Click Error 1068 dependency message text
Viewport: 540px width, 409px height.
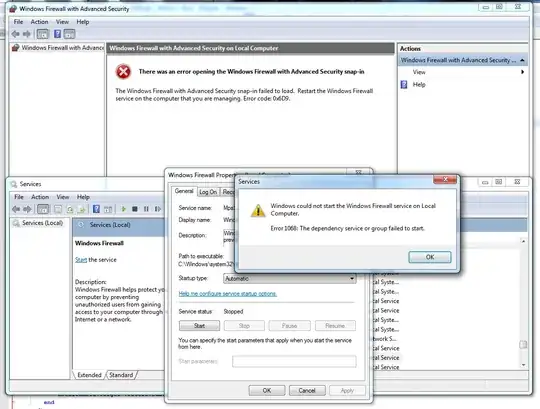pyautogui.click(x=347, y=229)
